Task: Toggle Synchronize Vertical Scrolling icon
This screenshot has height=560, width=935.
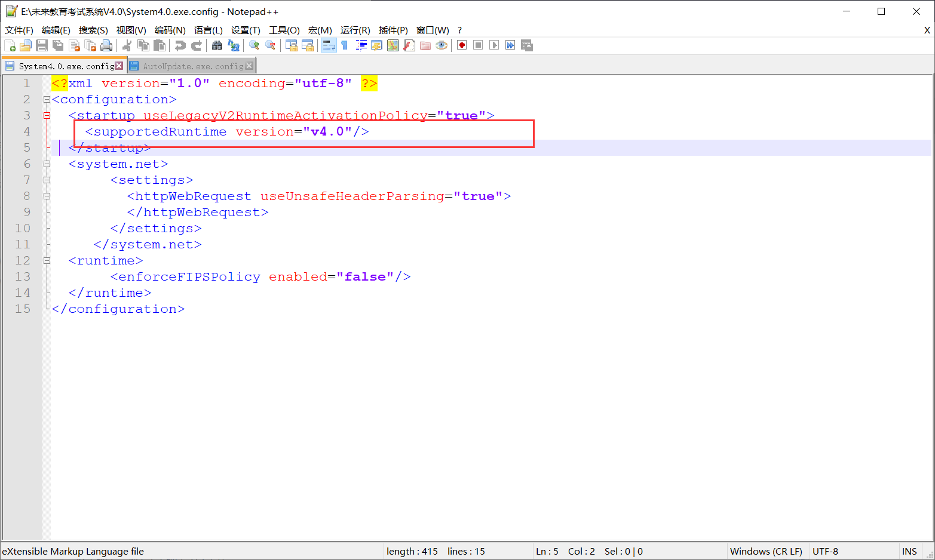Action: (291, 45)
